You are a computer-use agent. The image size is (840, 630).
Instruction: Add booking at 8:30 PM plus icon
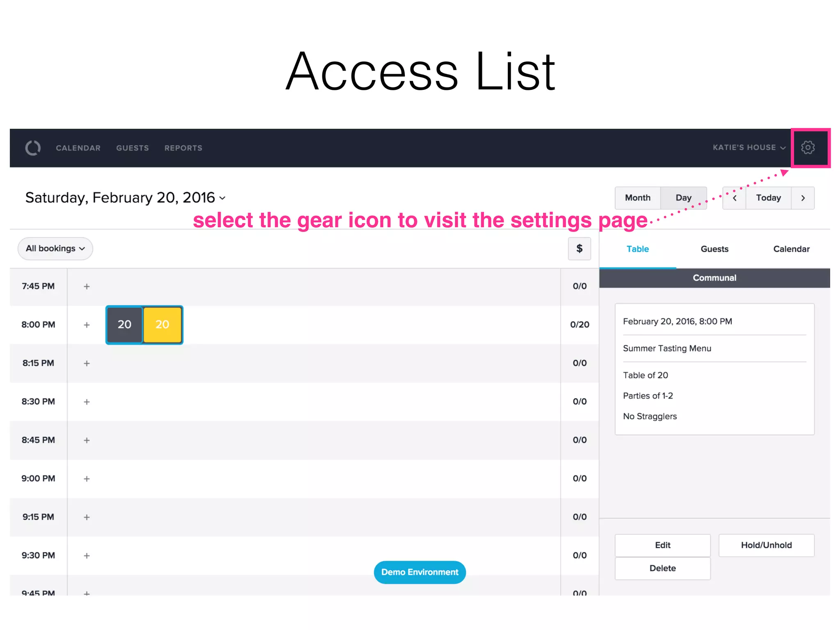coord(87,402)
